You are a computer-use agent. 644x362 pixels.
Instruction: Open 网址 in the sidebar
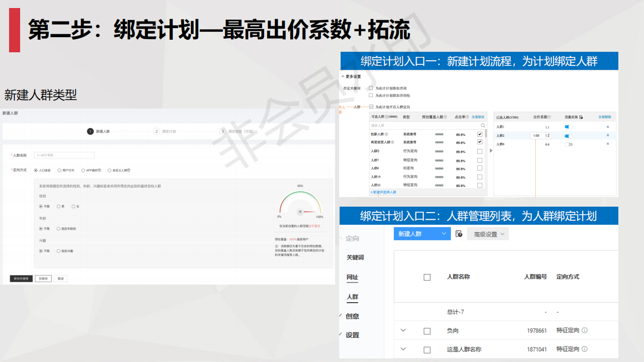click(352, 277)
